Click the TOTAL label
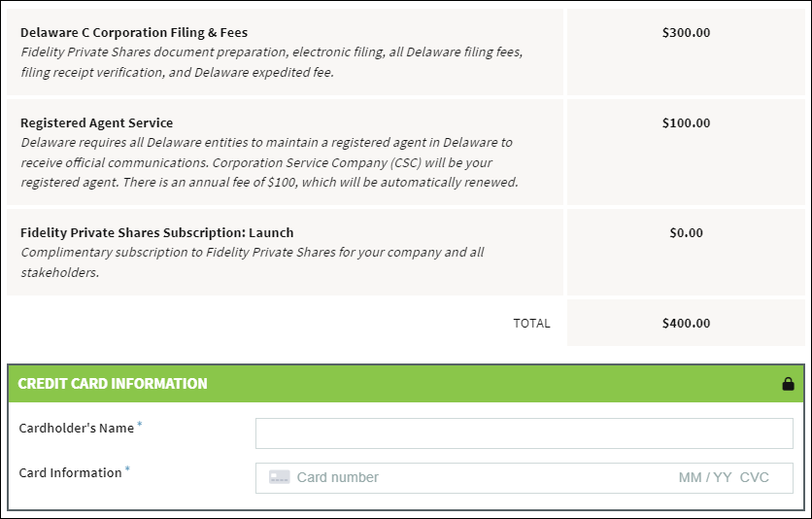 click(531, 324)
